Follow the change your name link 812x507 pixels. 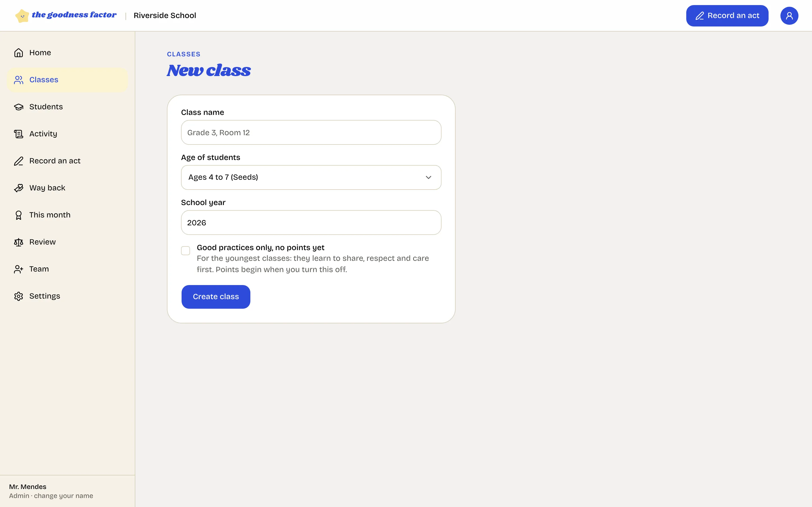pyautogui.click(x=63, y=496)
